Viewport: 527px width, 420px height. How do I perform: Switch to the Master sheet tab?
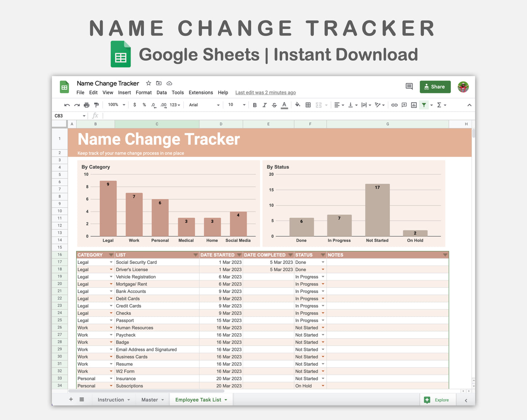pos(150,400)
